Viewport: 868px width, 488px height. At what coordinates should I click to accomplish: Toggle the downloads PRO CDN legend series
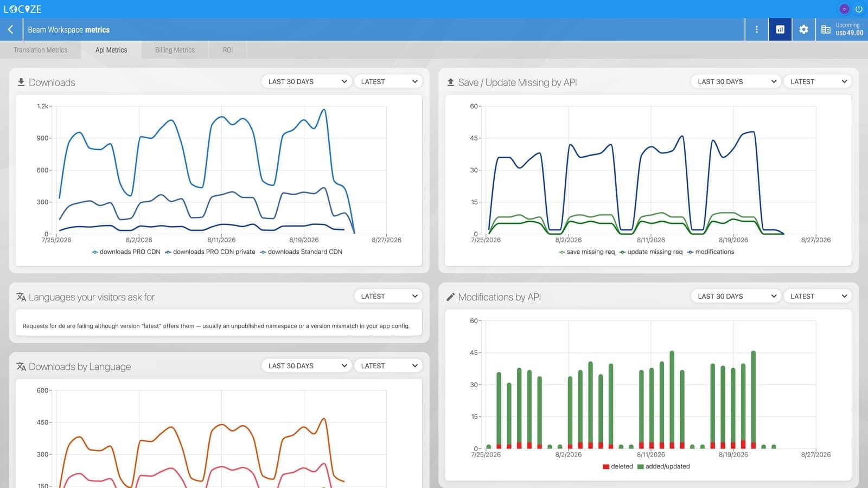126,252
